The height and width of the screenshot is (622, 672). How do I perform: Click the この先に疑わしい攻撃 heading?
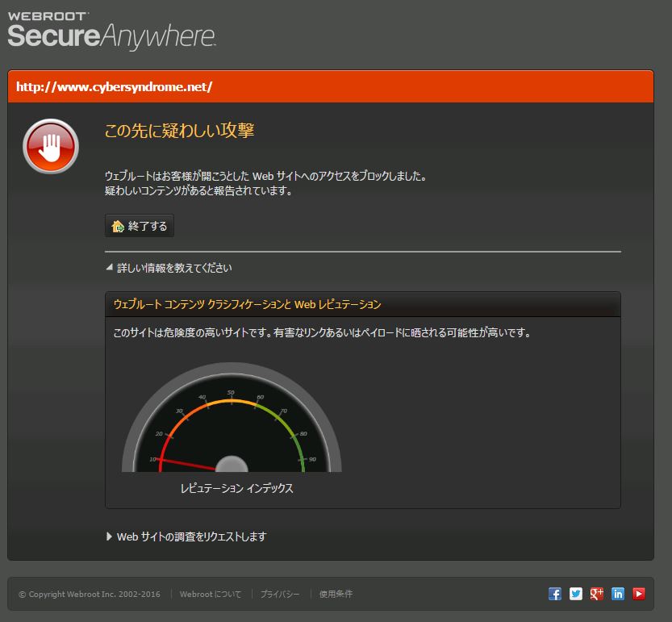180,131
